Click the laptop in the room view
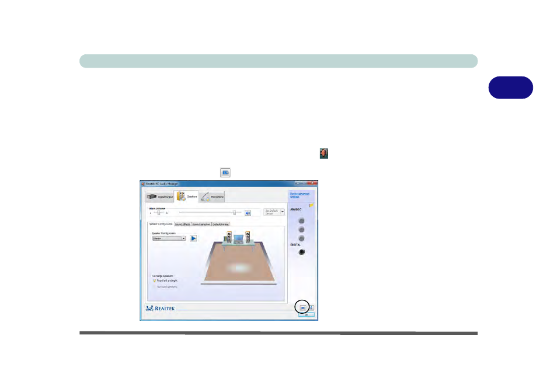Screen dimensions: 557x392 pos(238,239)
